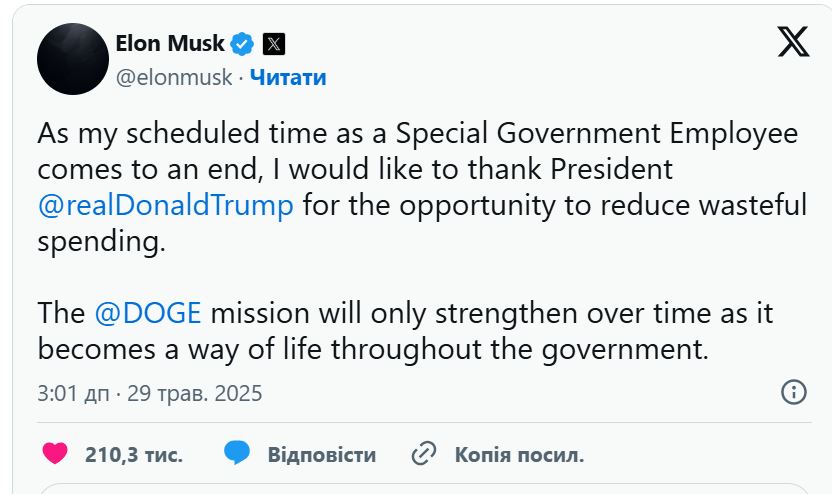Click the Elon Musk display name
Viewport: 832px width, 494px height.
coord(170,44)
